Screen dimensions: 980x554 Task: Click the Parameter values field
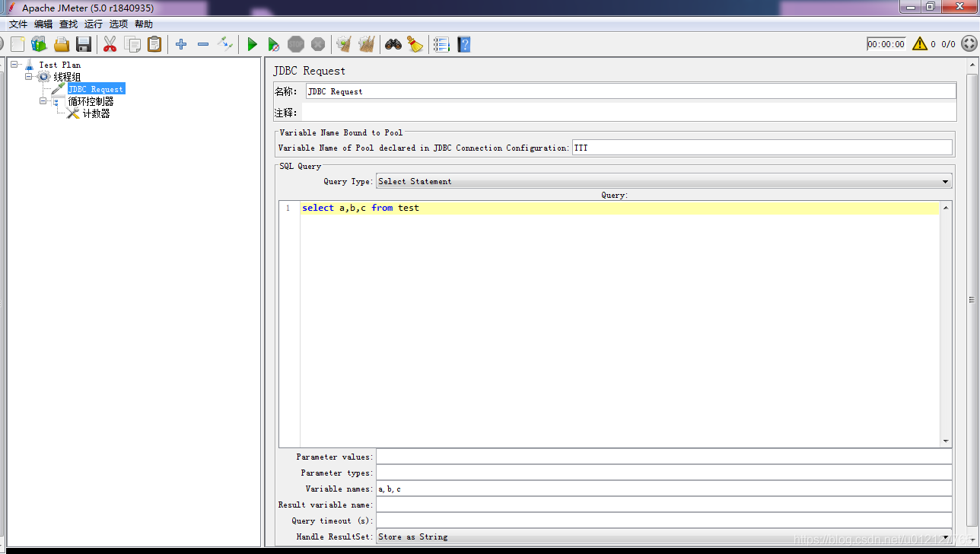tap(664, 457)
